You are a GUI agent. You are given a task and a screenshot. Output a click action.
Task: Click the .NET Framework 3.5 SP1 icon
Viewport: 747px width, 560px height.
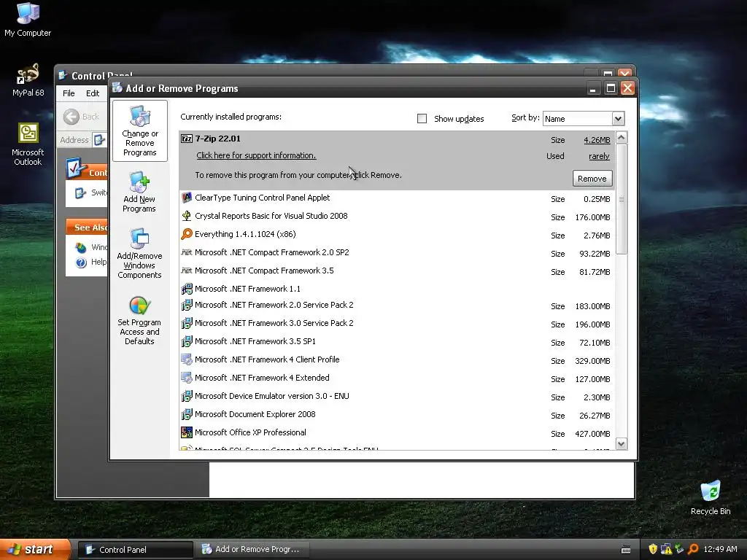pyautogui.click(x=187, y=341)
